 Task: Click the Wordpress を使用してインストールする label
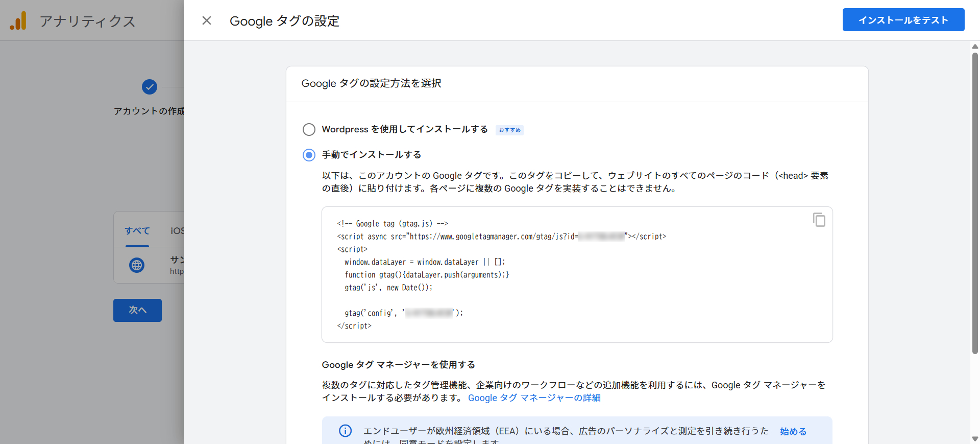[x=404, y=129]
